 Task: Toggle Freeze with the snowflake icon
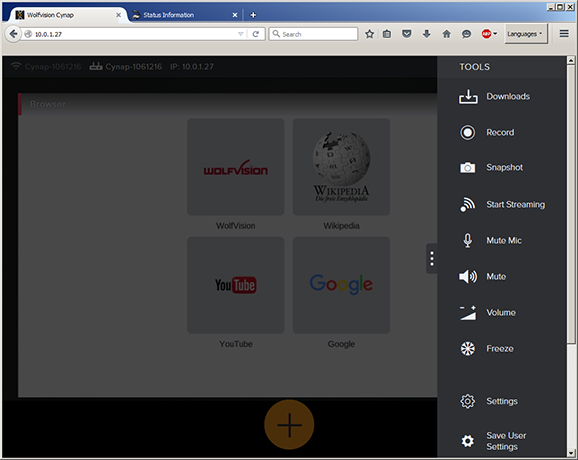coord(468,349)
